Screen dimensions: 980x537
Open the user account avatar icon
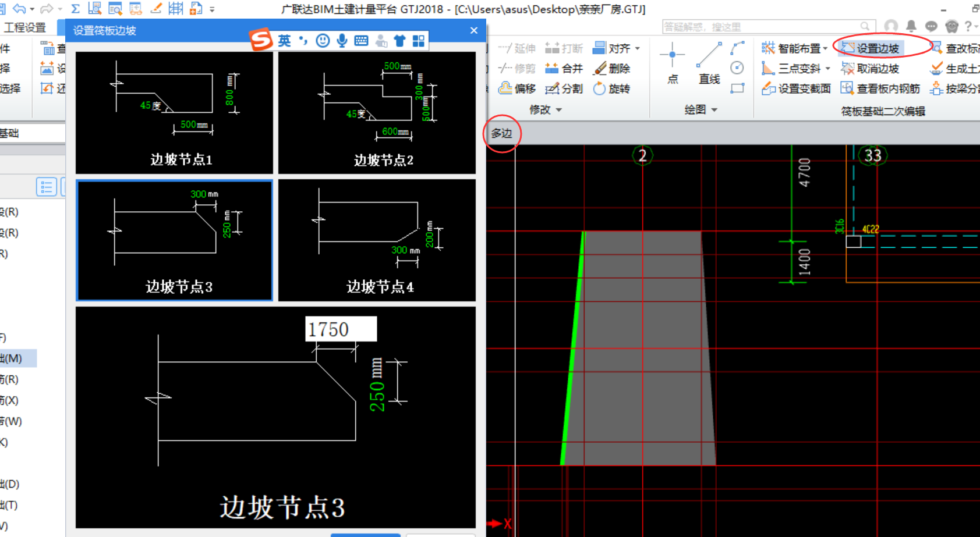891,26
